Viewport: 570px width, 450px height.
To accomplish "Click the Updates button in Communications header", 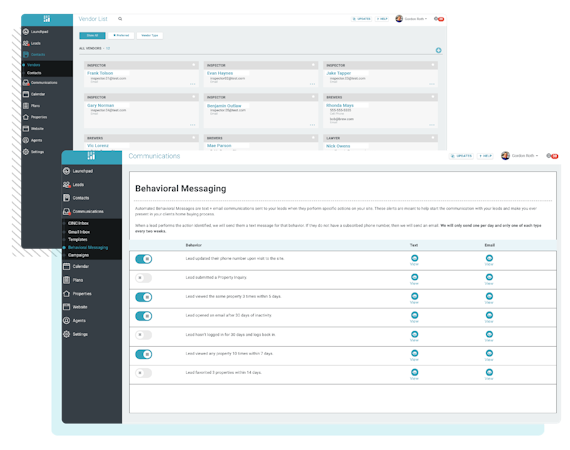I will tap(461, 156).
